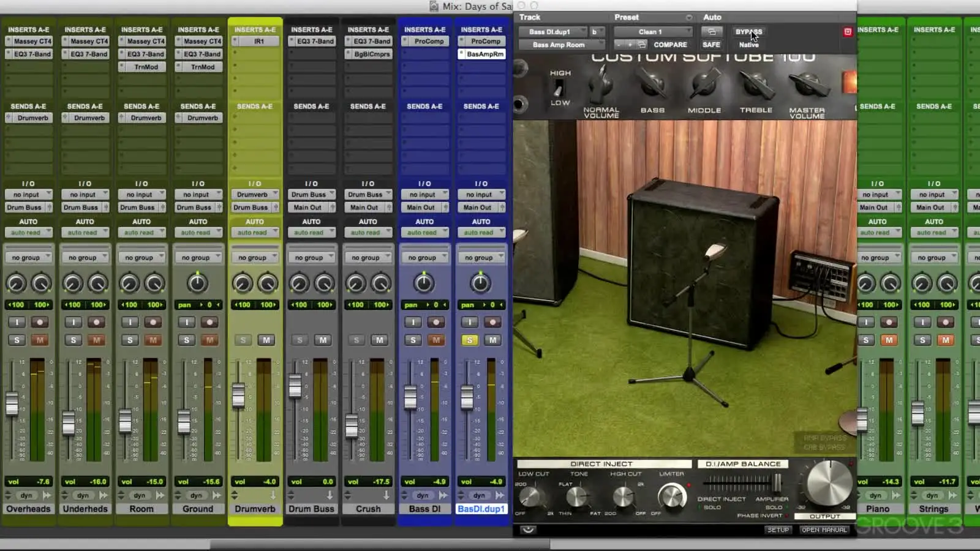Open the Clean 1 preset dropdown
The image size is (980, 551).
653,32
